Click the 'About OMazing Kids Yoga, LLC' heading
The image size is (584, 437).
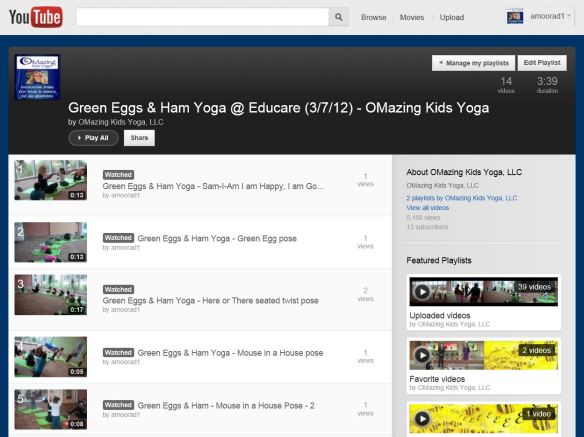[x=464, y=172]
